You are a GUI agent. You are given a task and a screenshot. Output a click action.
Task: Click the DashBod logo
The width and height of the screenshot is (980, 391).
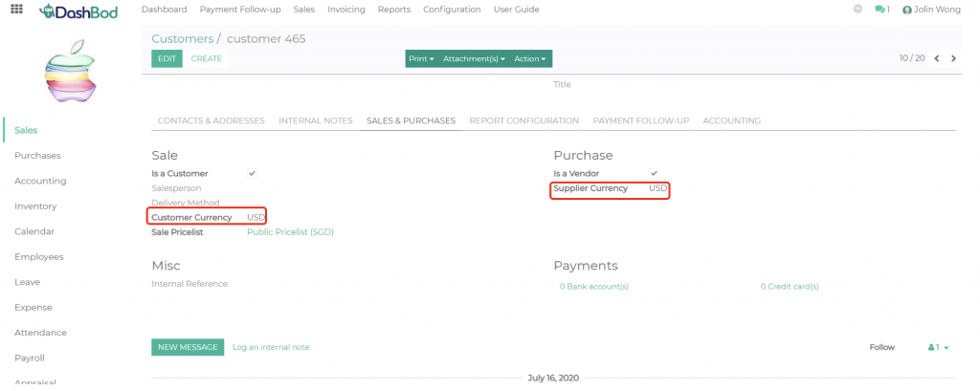click(x=78, y=11)
